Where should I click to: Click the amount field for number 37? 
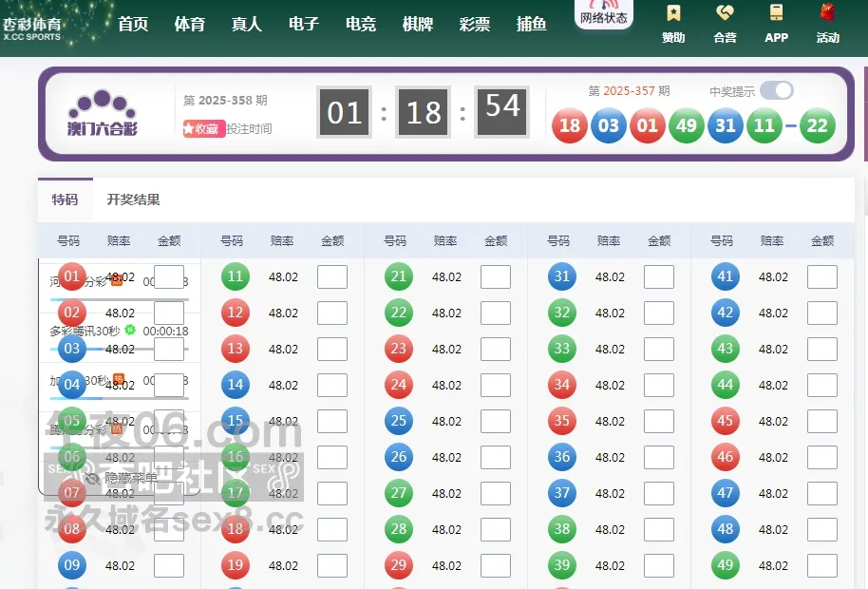659,493
